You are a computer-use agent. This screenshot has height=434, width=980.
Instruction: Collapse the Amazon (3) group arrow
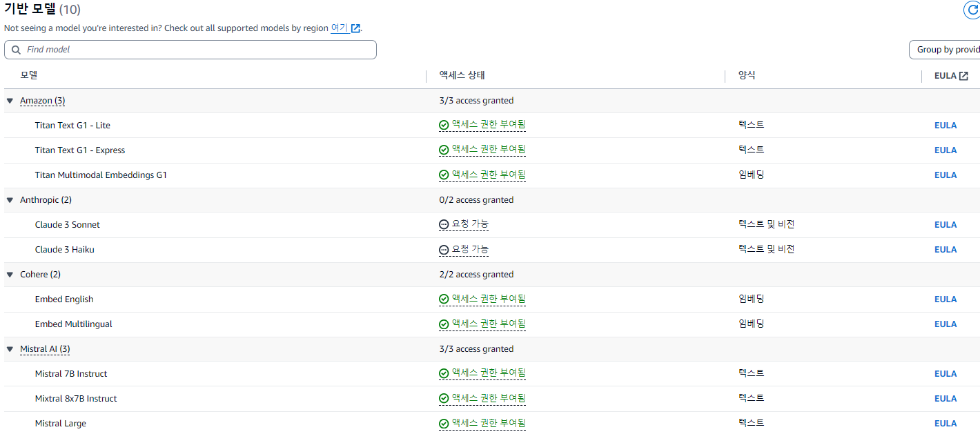tap(10, 101)
